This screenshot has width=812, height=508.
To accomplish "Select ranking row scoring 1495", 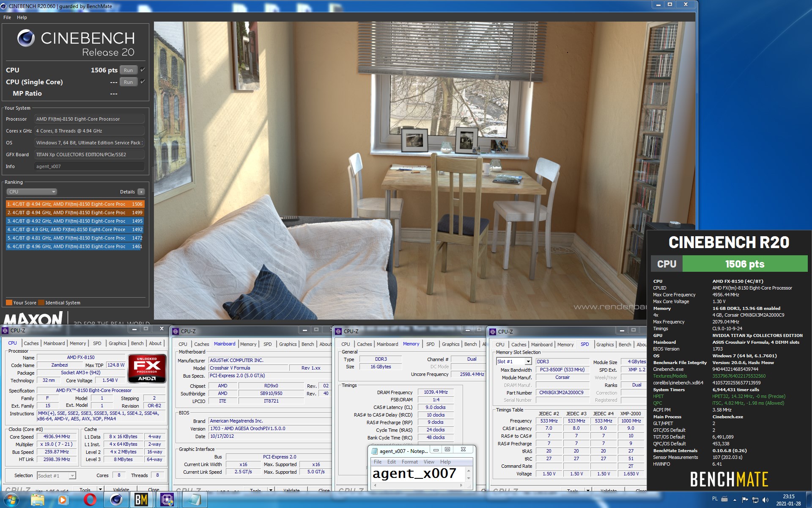I will point(75,221).
